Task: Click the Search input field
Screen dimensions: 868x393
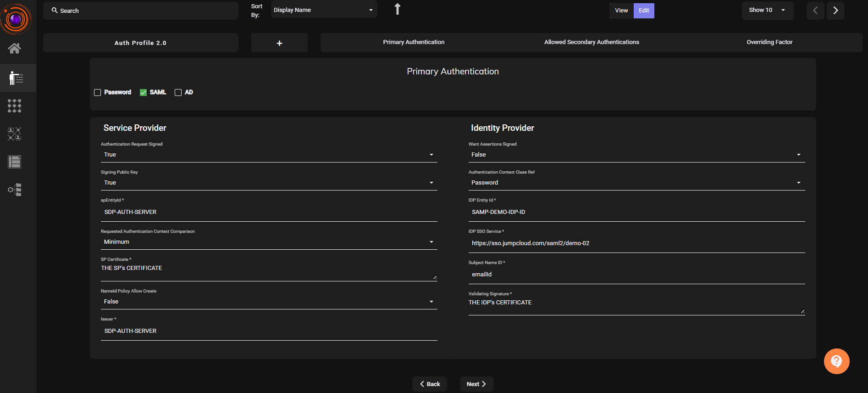Action: [141, 11]
